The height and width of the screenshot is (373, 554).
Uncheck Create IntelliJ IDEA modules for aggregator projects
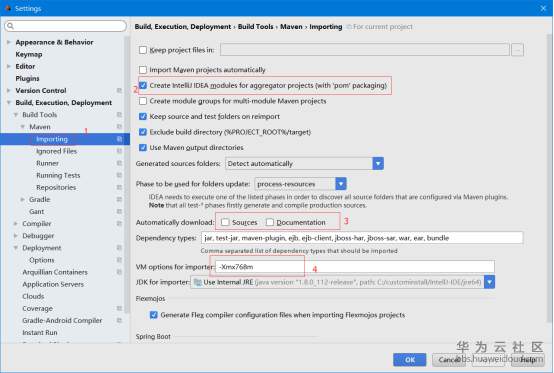143,85
